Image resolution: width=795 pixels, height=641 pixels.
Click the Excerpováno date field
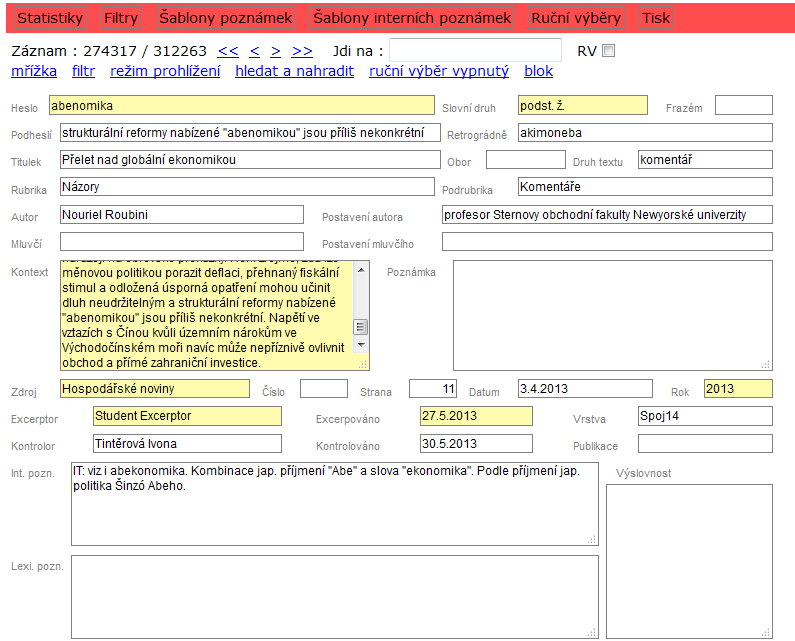click(x=476, y=416)
